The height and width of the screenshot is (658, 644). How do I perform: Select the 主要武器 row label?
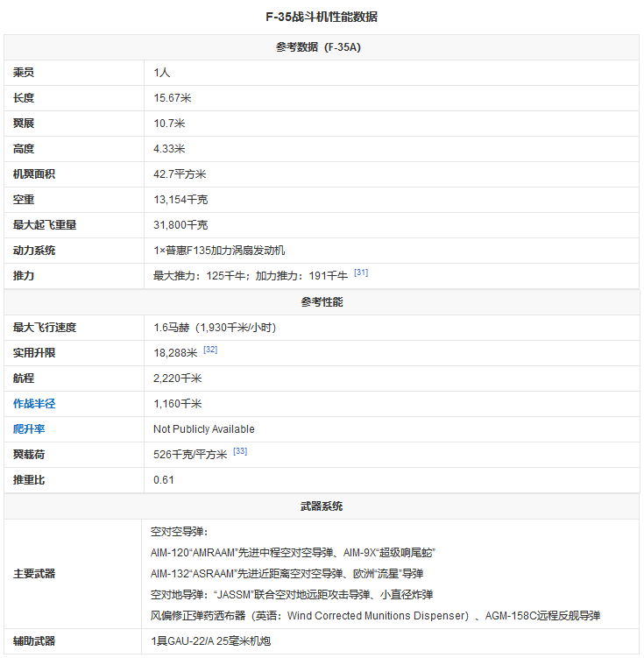pos(34,574)
